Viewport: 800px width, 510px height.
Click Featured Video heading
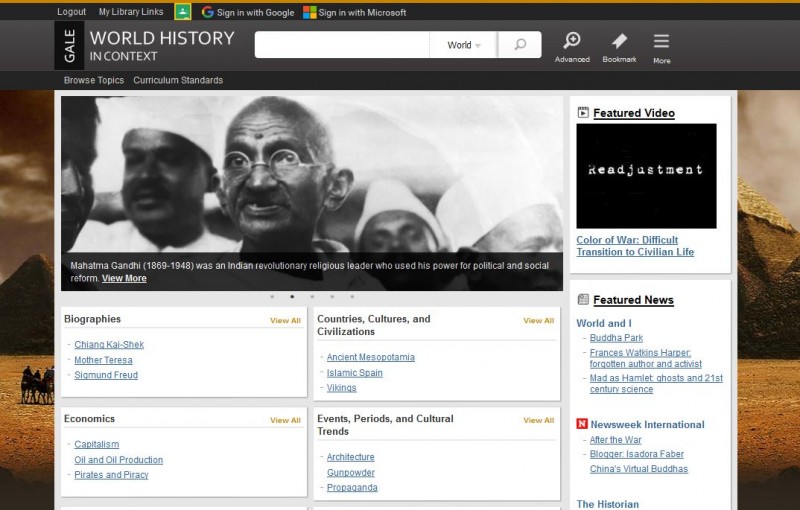click(634, 113)
